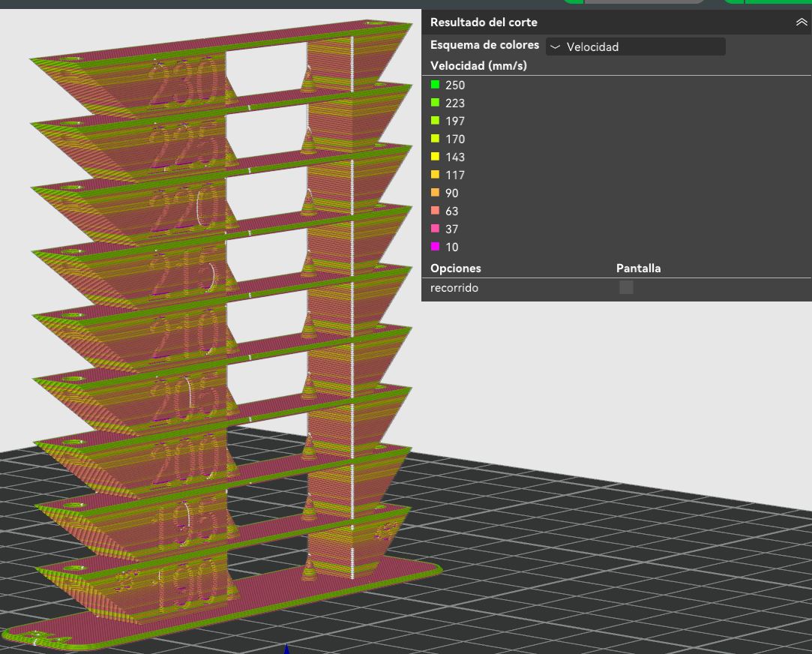The image size is (812, 654).
Task: Click the Pantalla column header
Action: point(638,268)
